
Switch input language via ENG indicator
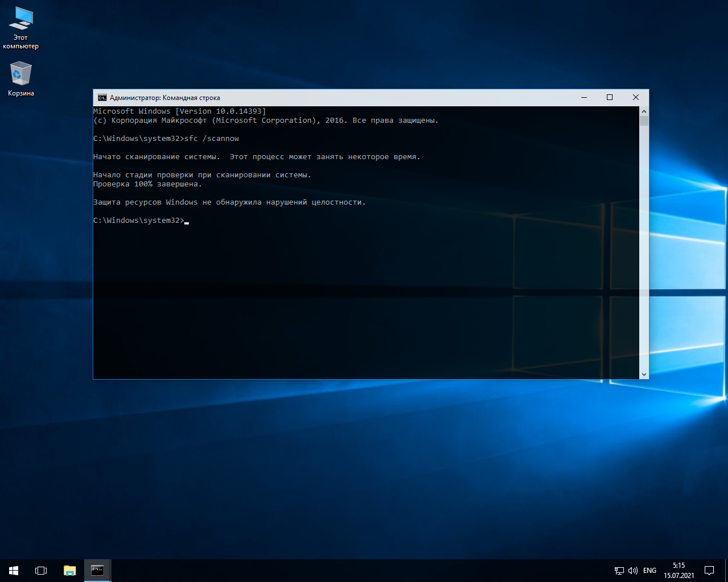point(650,571)
